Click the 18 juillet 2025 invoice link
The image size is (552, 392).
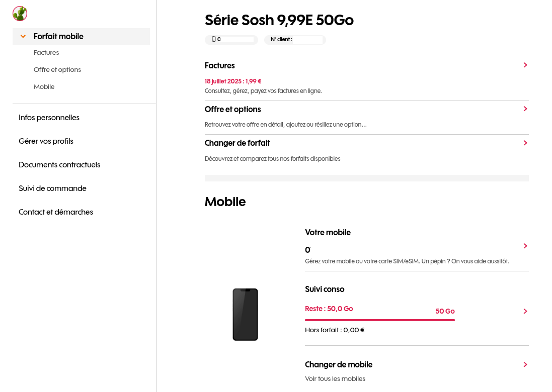(x=233, y=81)
